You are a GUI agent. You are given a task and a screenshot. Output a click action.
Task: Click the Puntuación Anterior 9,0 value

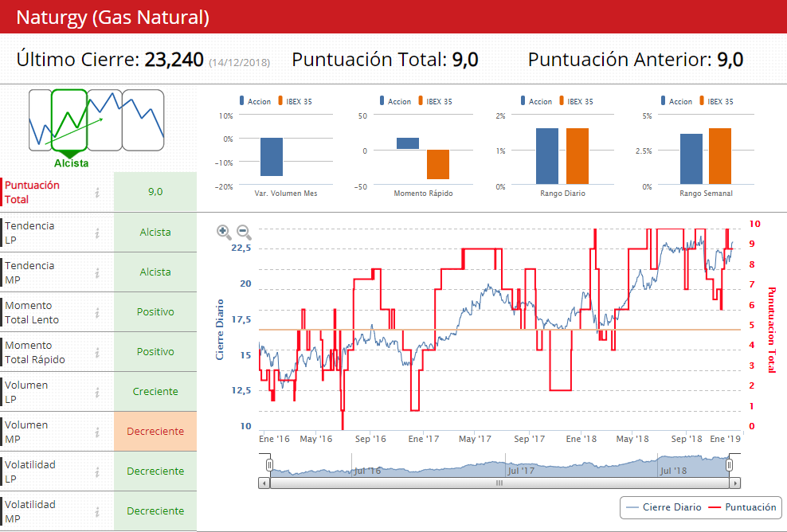(730, 60)
